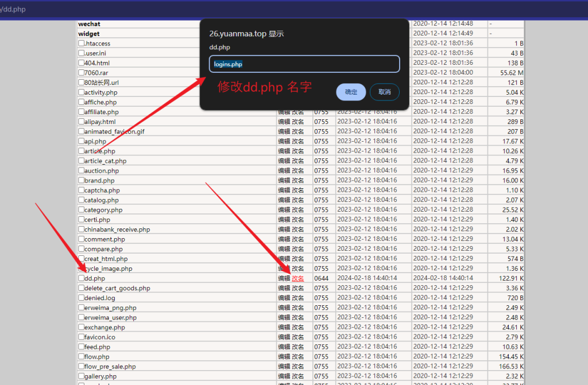Open the flow.php file link
This screenshot has width=588, height=385.
(96, 356)
